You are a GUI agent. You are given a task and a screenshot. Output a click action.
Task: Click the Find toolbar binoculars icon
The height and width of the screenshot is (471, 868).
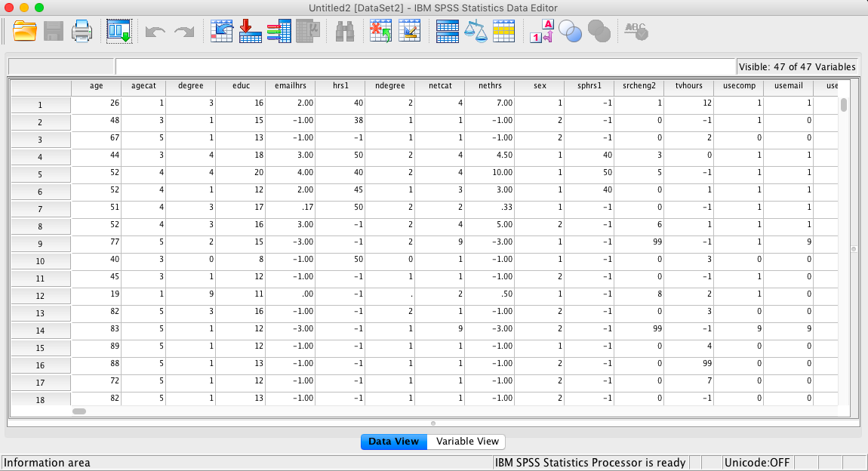pos(343,31)
